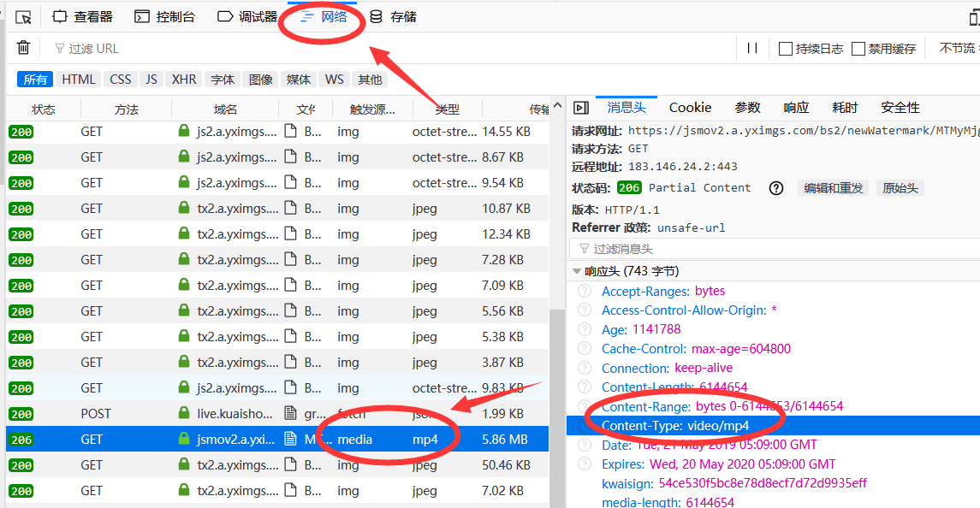Enable the 持续日志 checkbox
The height and width of the screenshot is (508, 980).
click(x=785, y=49)
